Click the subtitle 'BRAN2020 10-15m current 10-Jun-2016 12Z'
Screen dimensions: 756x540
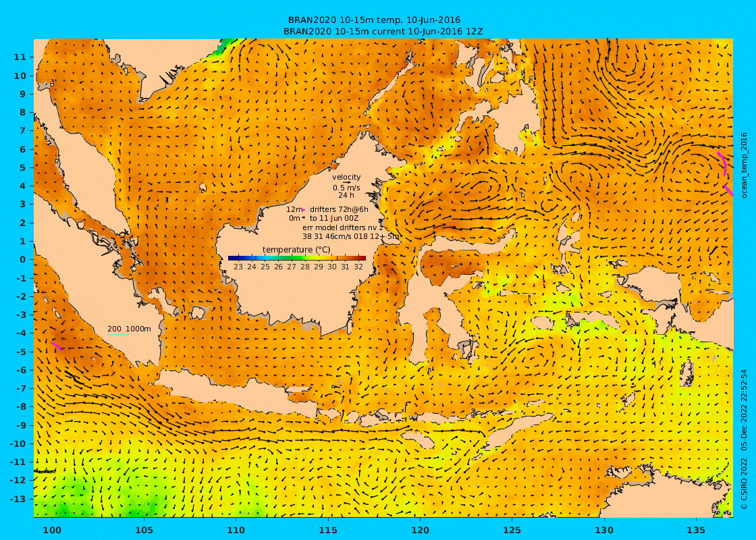(x=383, y=32)
